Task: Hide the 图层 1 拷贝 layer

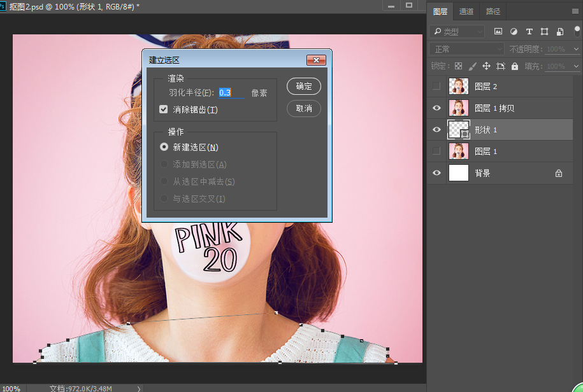Action: [436, 108]
